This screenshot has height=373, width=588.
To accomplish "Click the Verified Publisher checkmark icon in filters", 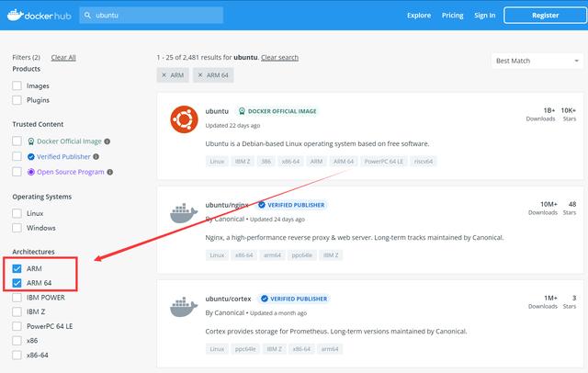I will [x=31, y=157].
